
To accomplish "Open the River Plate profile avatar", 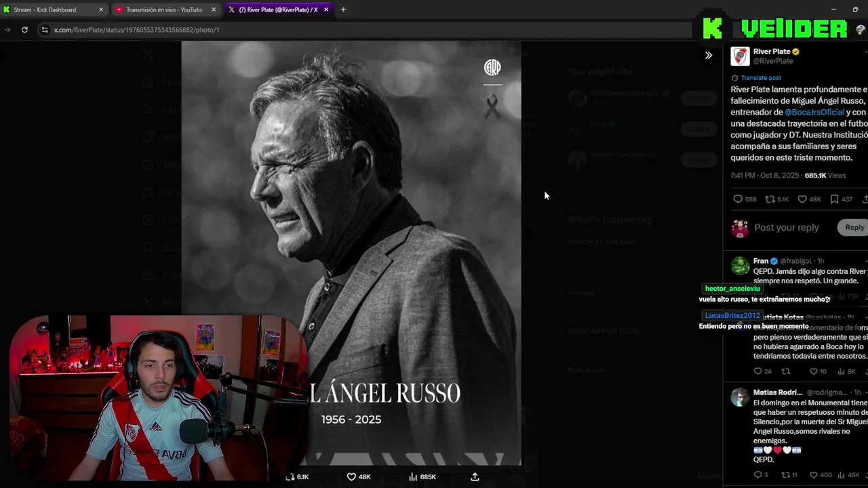I will click(740, 56).
